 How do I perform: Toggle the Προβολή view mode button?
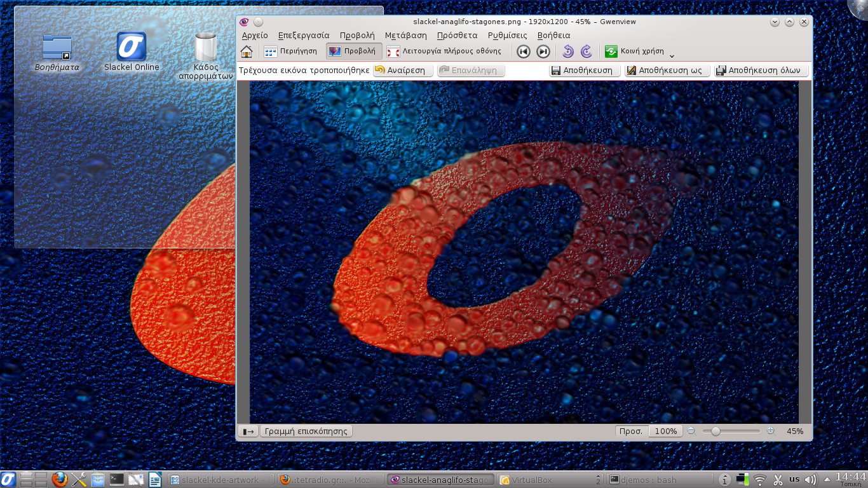pyautogui.click(x=353, y=51)
